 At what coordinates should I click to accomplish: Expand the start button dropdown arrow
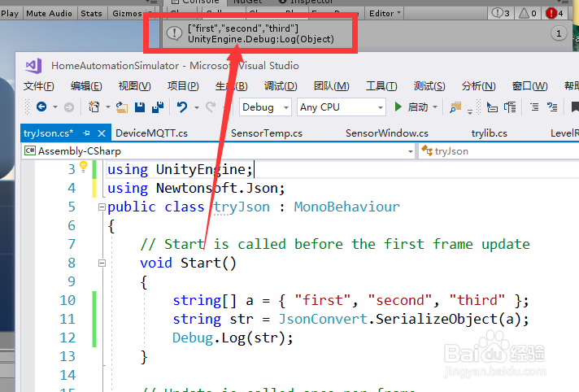[435, 107]
